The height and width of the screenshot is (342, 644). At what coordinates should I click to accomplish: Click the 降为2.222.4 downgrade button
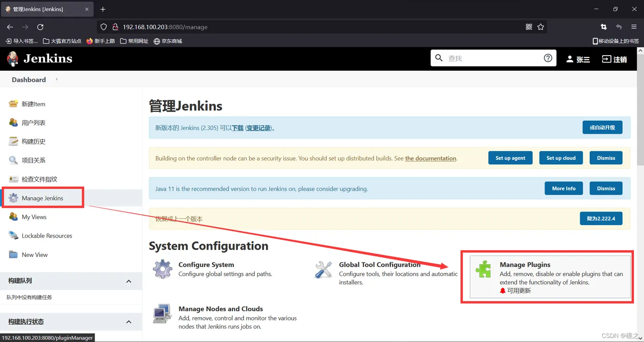(601, 218)
